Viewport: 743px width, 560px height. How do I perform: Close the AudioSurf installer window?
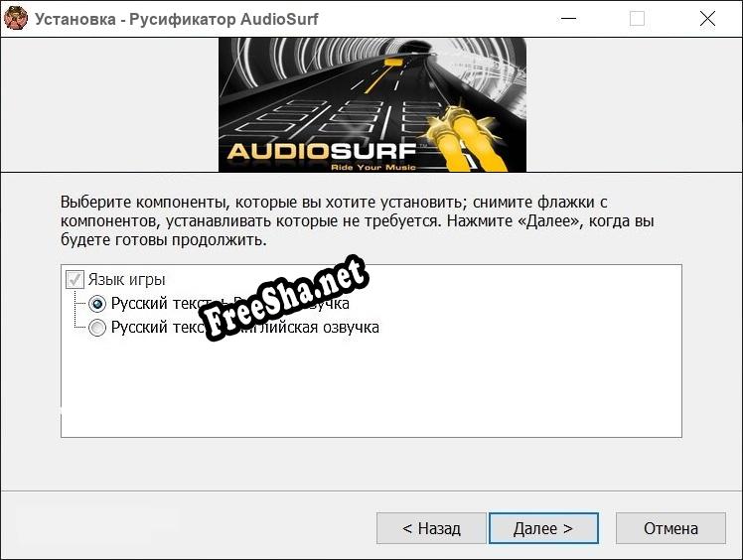coord(707,19)
